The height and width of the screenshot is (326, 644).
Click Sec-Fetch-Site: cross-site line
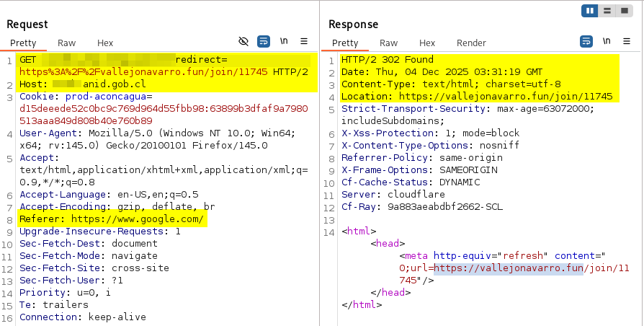[94, 268]
